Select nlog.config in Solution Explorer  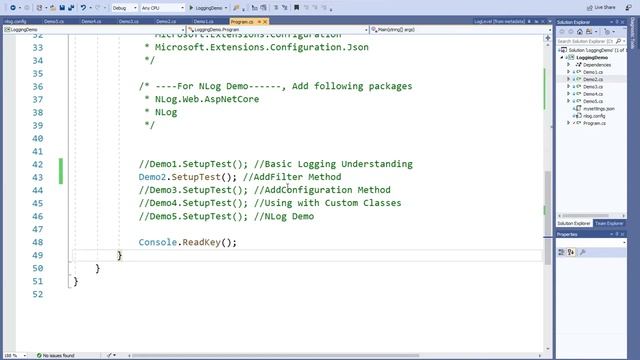click(x=594, y=116)
